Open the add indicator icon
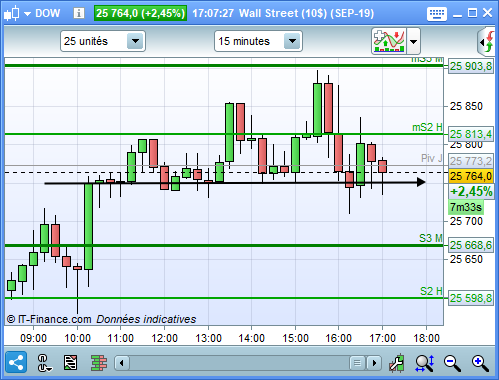The image size is (499, 380). 389,41
